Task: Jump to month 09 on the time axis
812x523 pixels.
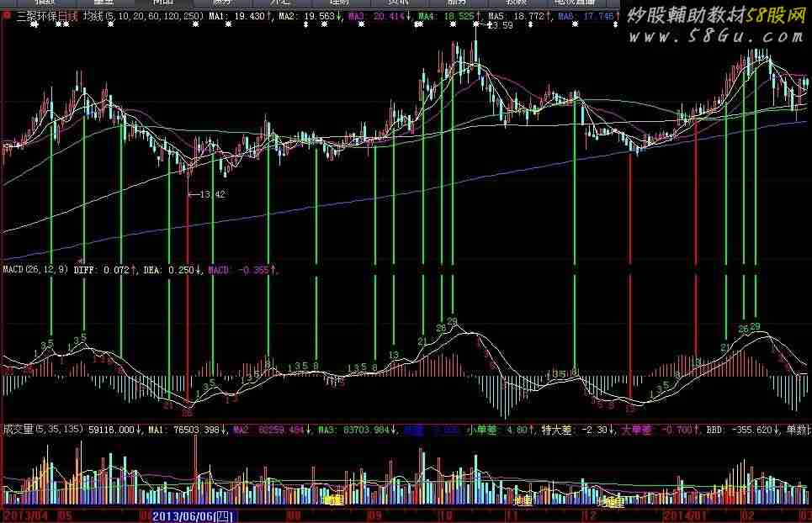Action: click(x=374, y=516)
